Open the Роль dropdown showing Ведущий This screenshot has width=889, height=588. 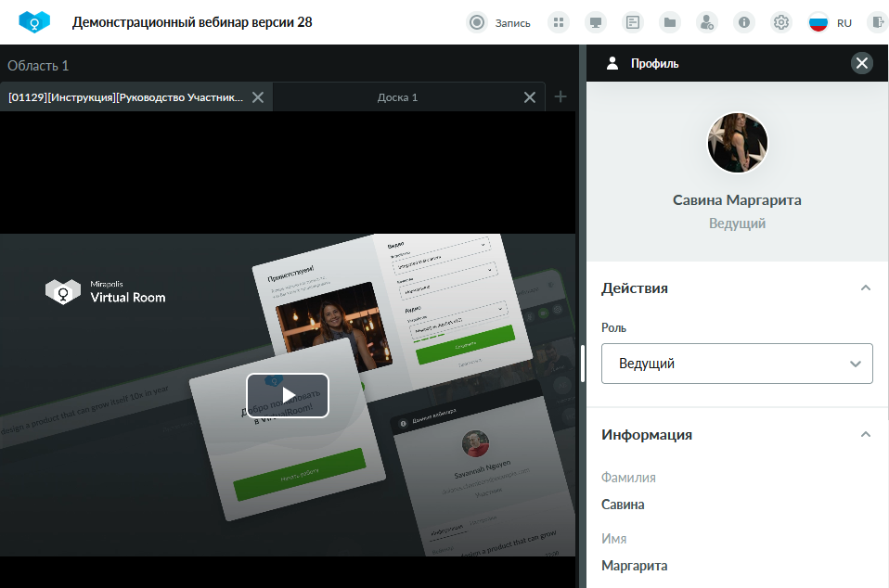click(737, 364)
